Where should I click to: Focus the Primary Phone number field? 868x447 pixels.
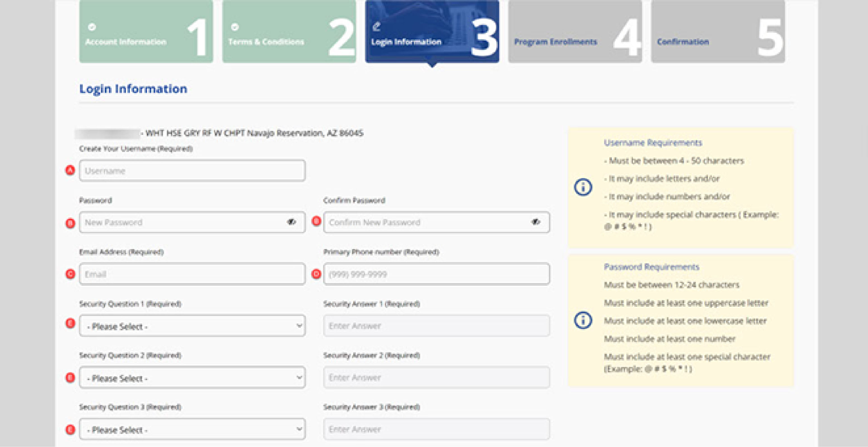coord(436,274)
